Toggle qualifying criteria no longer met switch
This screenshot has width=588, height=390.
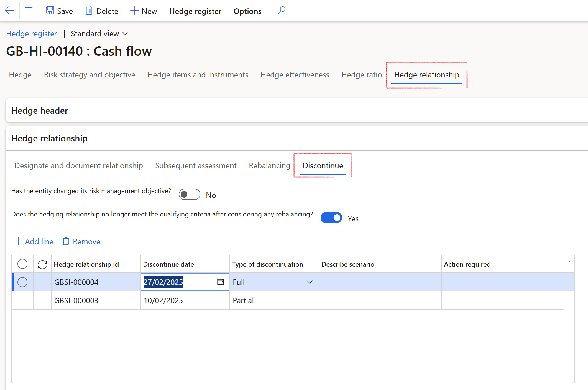pos(331,218)
